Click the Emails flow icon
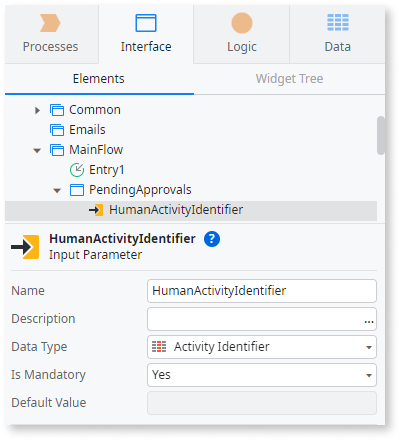400x440 pixels. pyautogui.click(x=57, y=130)
